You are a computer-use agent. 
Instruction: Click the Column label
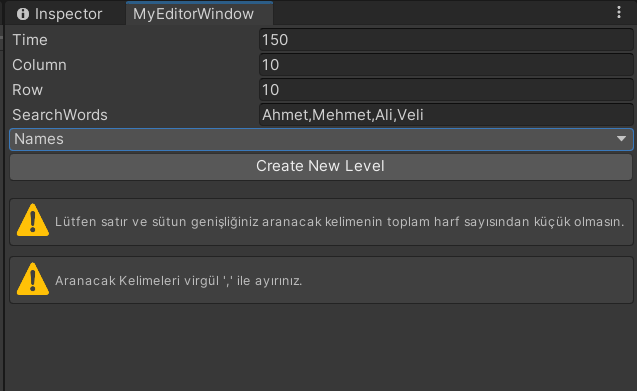point(39,65)
